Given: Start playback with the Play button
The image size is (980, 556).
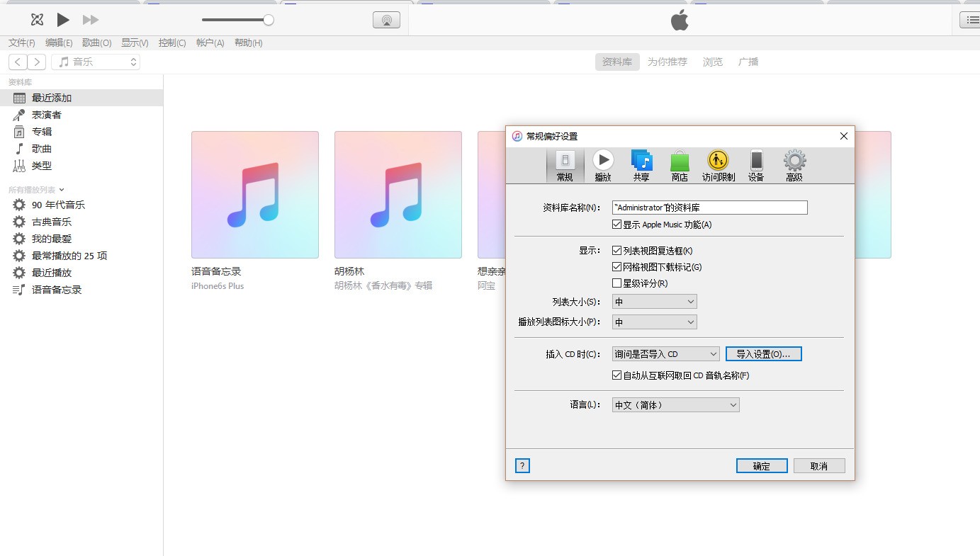Looking at the screenshot, I should pos(63,20).
